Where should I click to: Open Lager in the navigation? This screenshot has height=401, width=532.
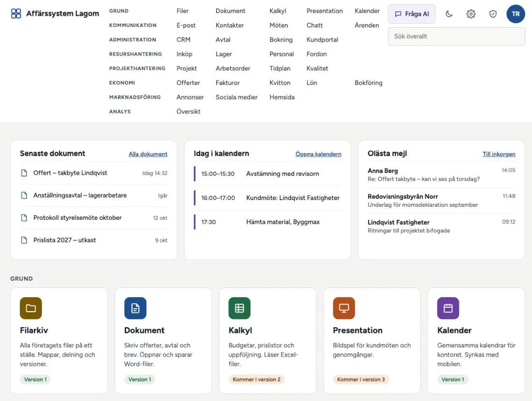tap(223, 54)
